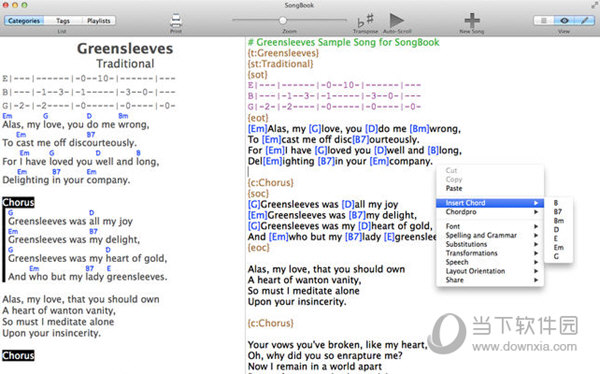
Task: Select the Categories list tab
Action: tap(24, 21)
